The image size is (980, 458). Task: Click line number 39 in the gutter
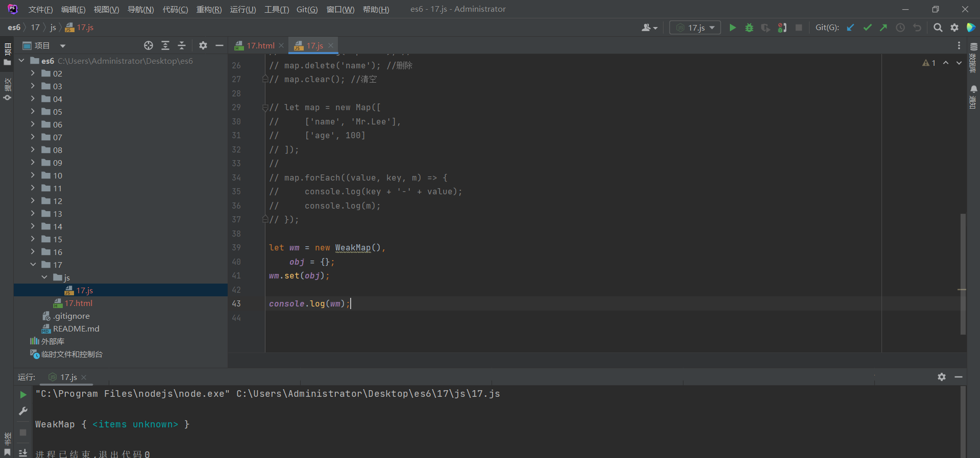coord(236,247)
